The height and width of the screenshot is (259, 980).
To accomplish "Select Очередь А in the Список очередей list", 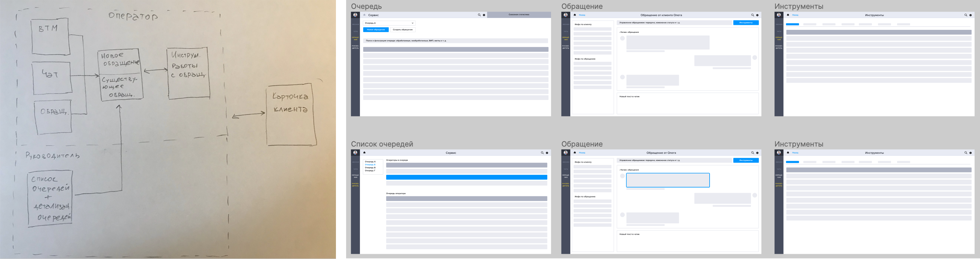I will pyautogui.click(x=370, y=162).
